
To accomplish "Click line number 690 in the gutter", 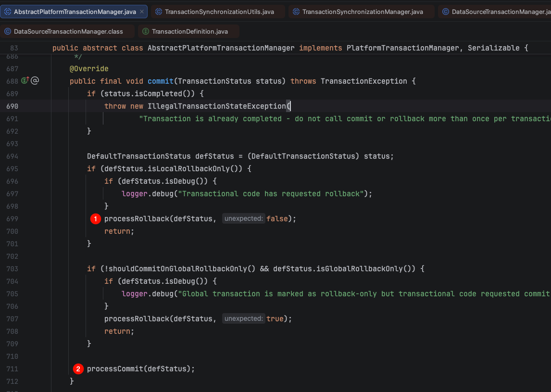I will [x=12, y=106].
